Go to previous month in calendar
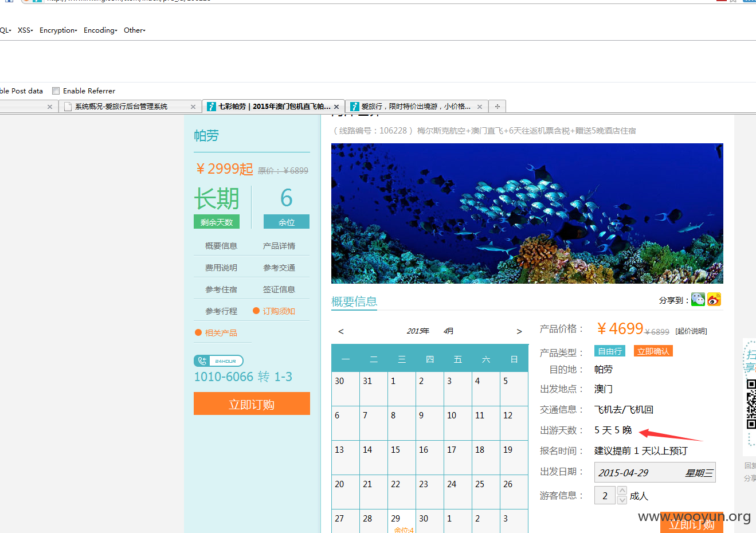Screen dimensions: 756x533 (x=341, y=331)
